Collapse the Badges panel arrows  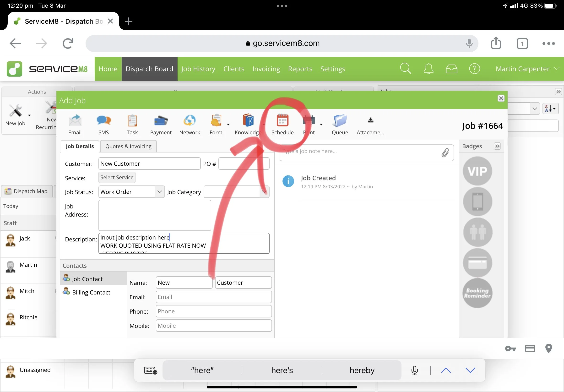(497, 146)
